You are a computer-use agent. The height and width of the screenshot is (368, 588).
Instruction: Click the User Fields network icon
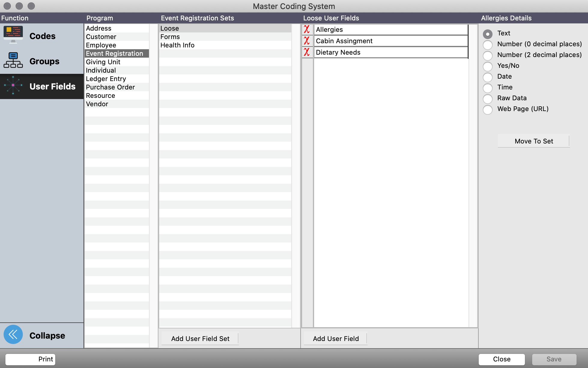pyautogui.click(x=13, y=86)
